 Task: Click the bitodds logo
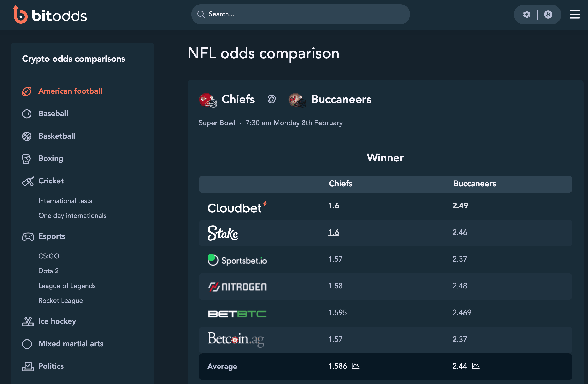pyautogui.click(x=50, y=15)
